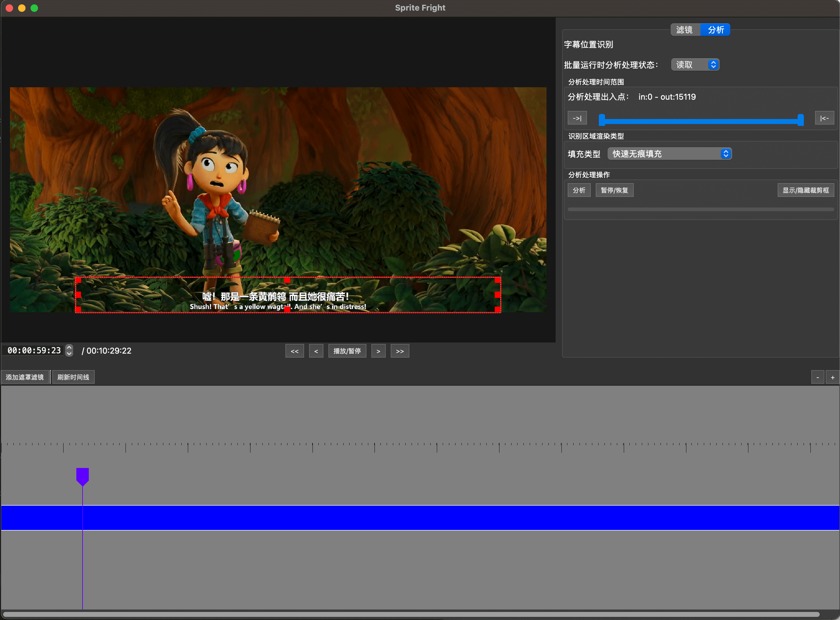840x620 pixels.
Task: Switch to the 滤镜 tab
Action: (685, 30)
